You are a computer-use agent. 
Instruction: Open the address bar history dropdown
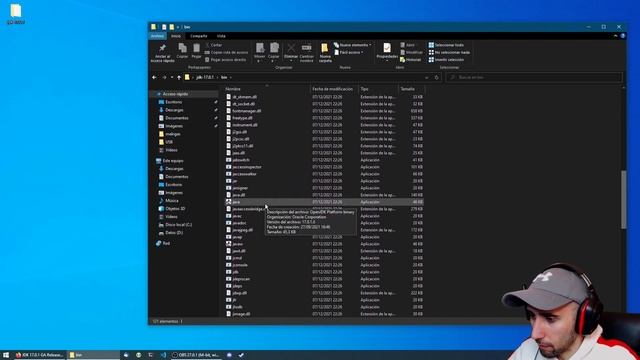[x=427, y=77]
